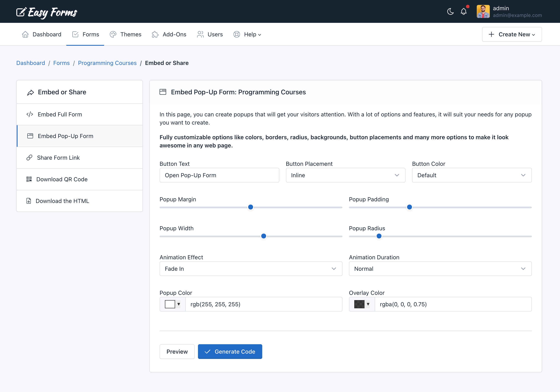The image size is (560, 392).
Task: Open the Create New dropdown
Action: [x=512, y=34]
